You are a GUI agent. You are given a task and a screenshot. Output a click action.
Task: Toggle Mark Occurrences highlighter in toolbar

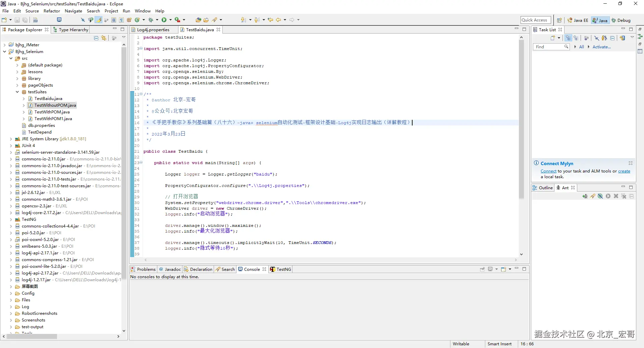pos(99,20)
